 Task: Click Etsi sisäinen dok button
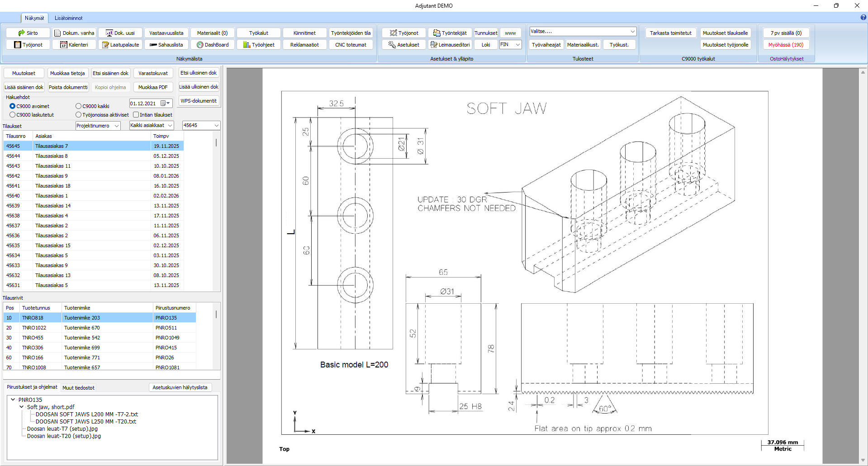(111, 73)
